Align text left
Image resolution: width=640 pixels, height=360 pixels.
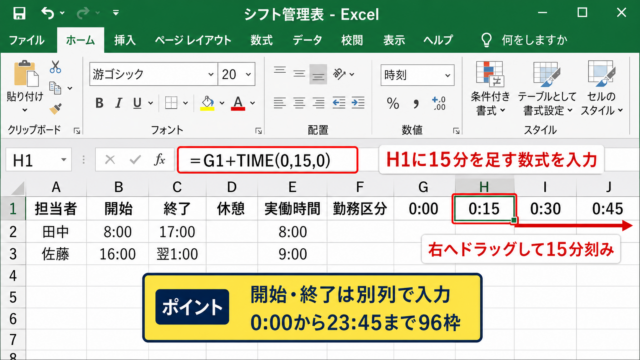(280, 102)
